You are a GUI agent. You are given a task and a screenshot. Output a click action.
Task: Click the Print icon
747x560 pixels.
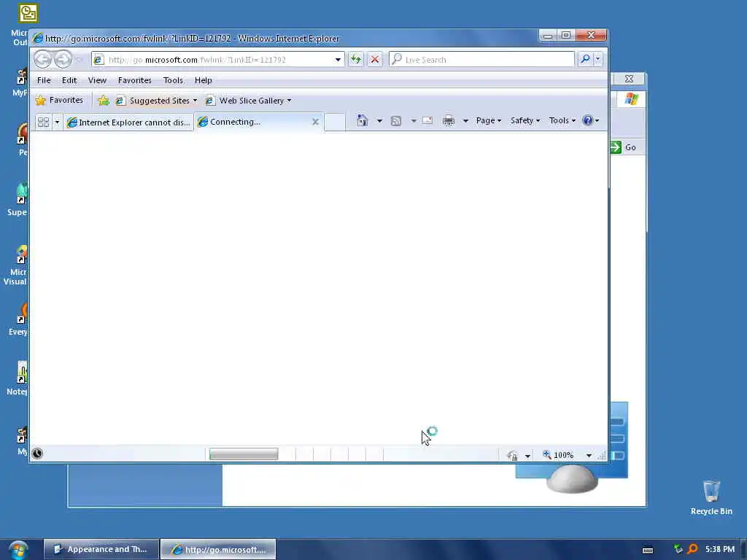(449, 121)
